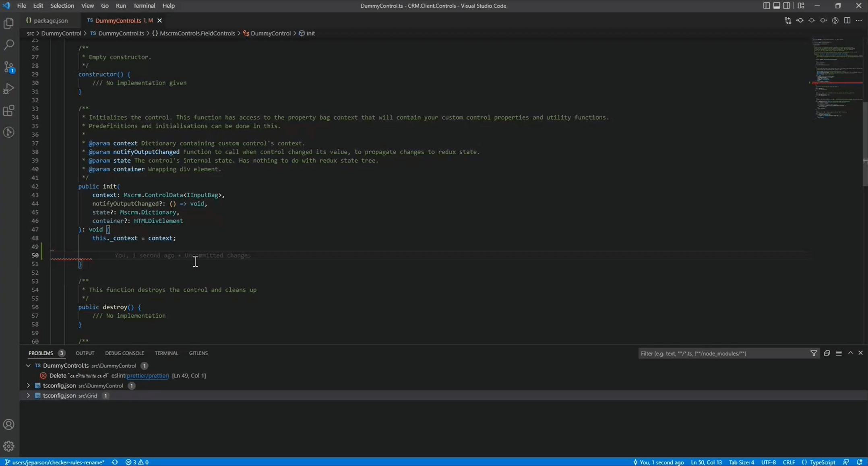
Task: Switch to the DEBUG CONSOLE tab
Action: point(124,353)
